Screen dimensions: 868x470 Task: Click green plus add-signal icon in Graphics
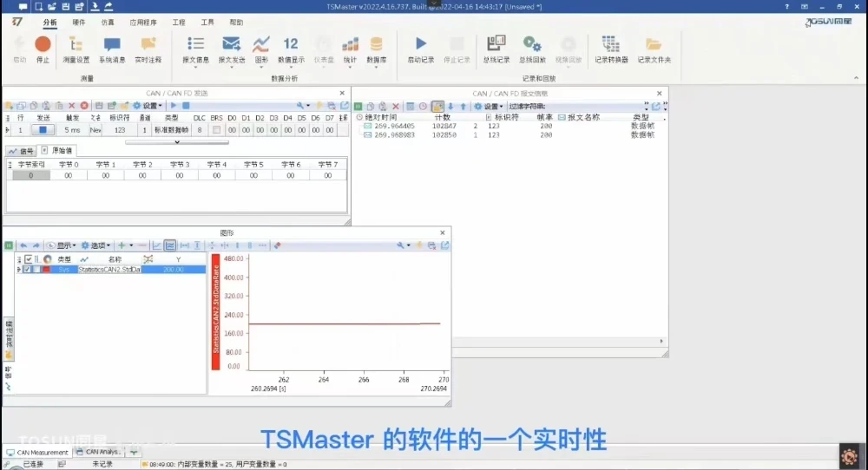click(122, 245)
